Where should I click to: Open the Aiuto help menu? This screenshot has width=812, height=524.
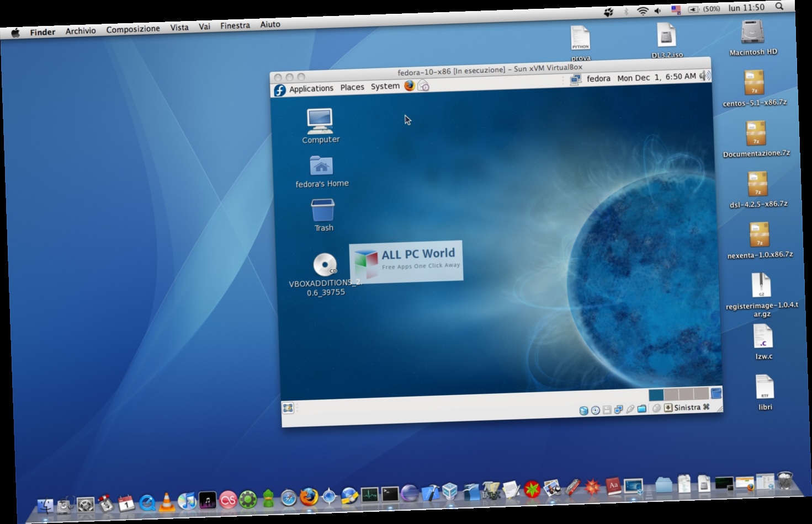270,24
